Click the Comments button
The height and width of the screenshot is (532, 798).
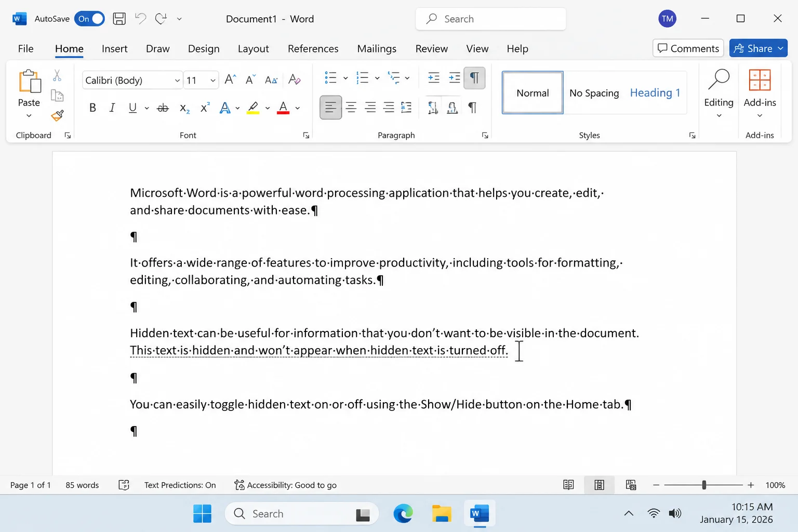click(688, 48)
